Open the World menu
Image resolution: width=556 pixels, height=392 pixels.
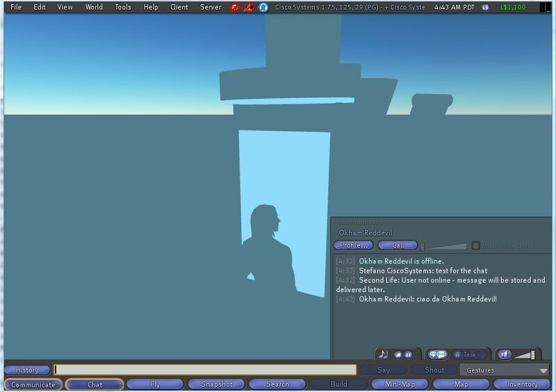[x=94, y=7]
